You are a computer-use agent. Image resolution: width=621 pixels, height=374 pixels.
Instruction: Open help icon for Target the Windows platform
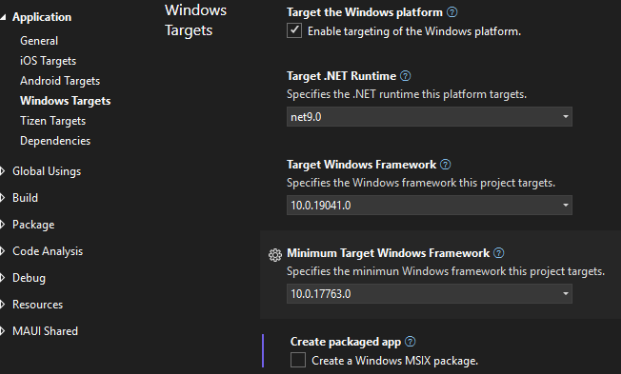point(452,12)
